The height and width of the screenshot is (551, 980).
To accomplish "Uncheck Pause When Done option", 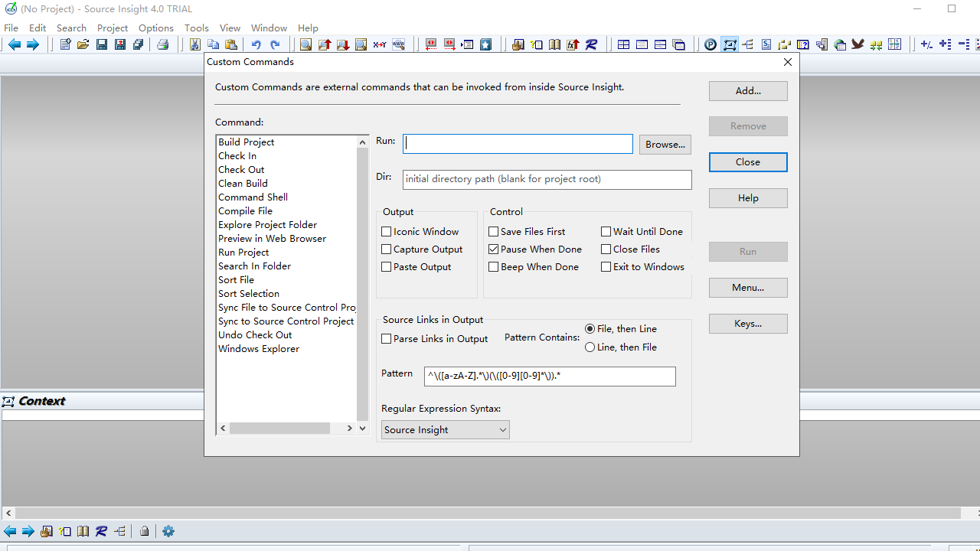I will pyautogui.click(x=494, y=249).
